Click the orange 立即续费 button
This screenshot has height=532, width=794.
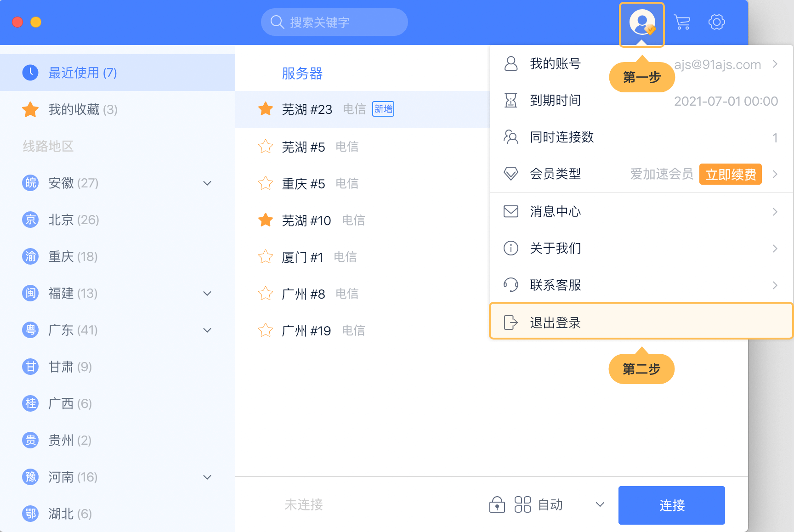(730, 174)
